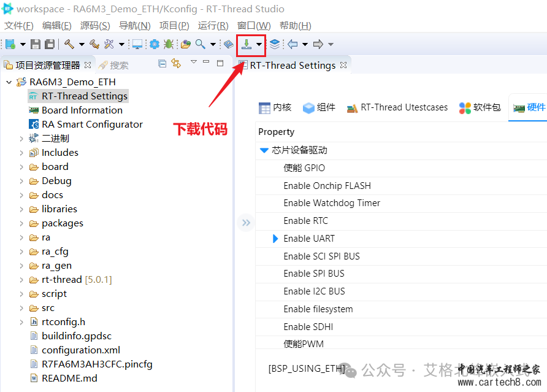Screen dimensions: 547x392
Task: Open the search dropdown arrow
Action: pyautogui.click(x=213, y=44)
